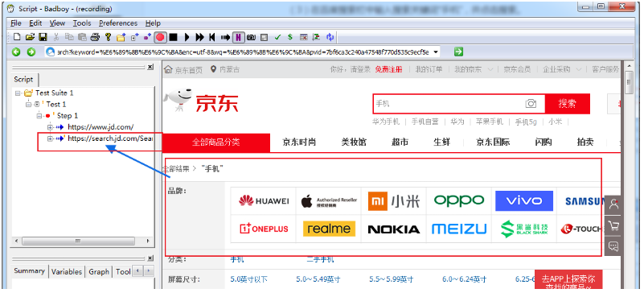Click the black Stop square button

[173, 37]
